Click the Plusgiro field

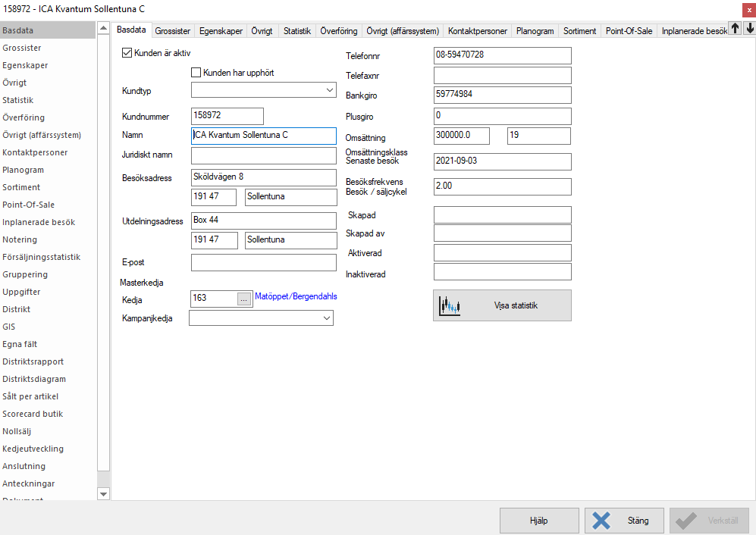[x=503, y=116]
